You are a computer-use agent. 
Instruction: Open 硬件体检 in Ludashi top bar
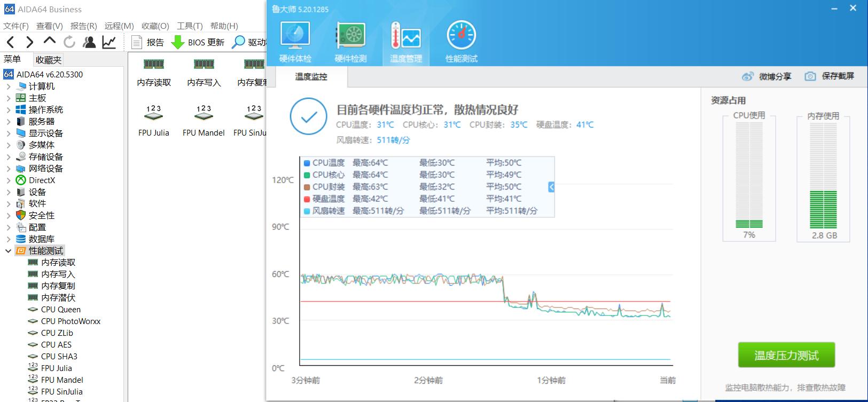[295, 42]
